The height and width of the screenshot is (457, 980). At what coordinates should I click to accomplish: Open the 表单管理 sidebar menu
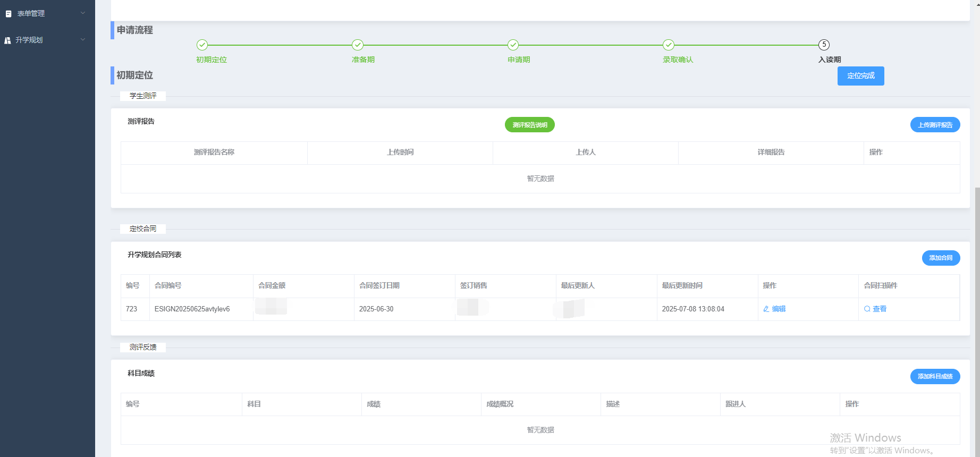coord(47,13)
